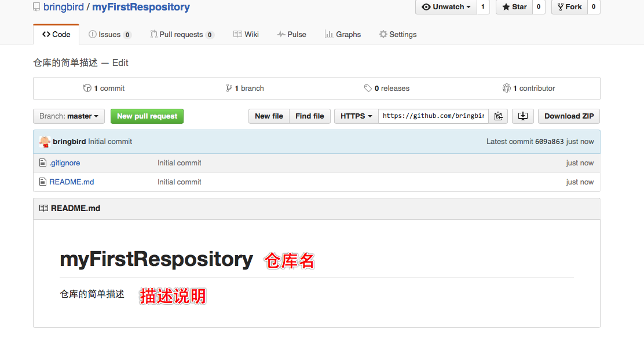Click the README.md file icon in list

point(43,182)
